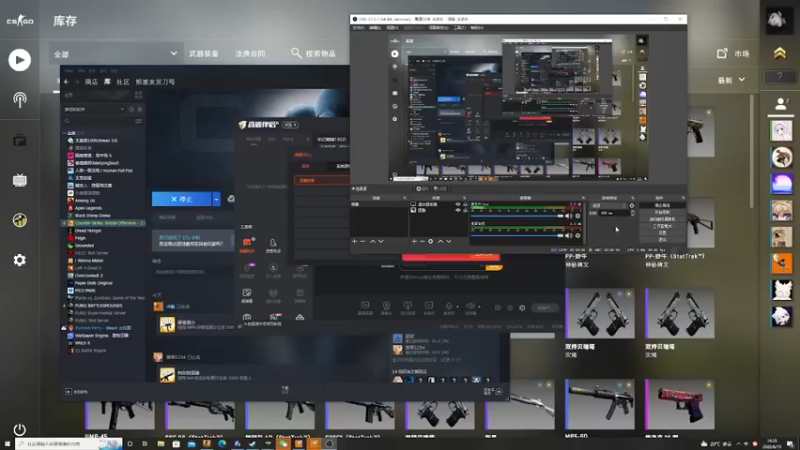Viewport: 800px width, 450px height.
Task: Select Dread Hunger in the Steam library list
Action: click(88, 231)
